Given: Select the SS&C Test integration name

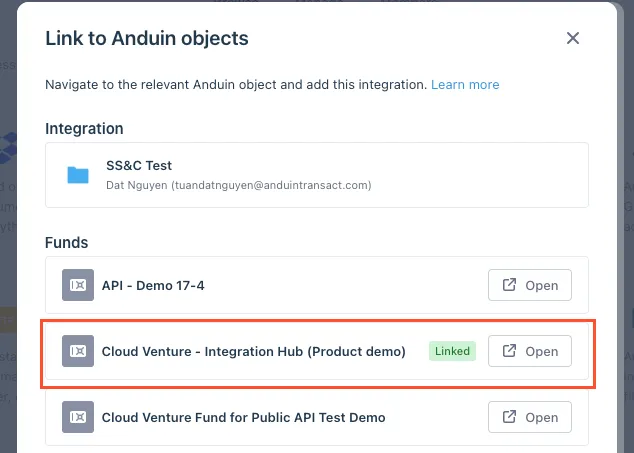Looking at the screenshot, I should coord(139,167).
